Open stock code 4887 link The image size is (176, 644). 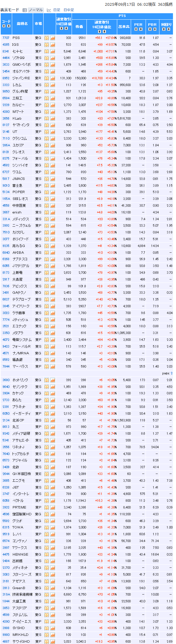point(6,642)
